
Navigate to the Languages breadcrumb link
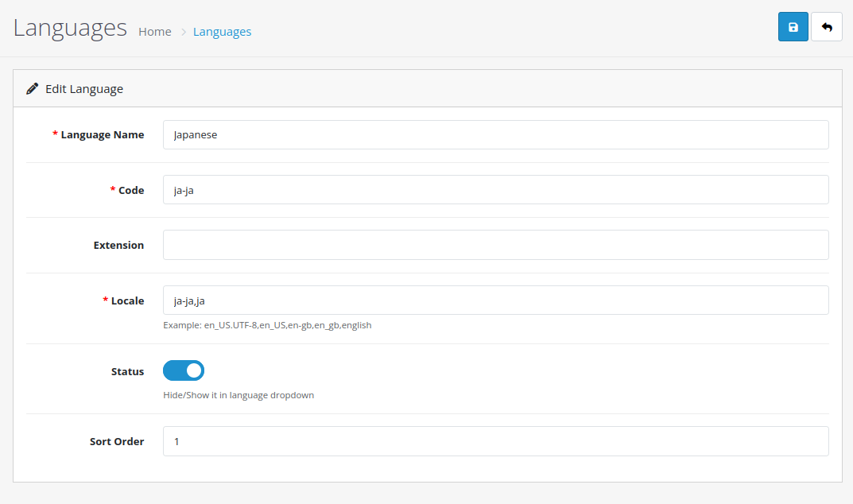pos(222,32)
